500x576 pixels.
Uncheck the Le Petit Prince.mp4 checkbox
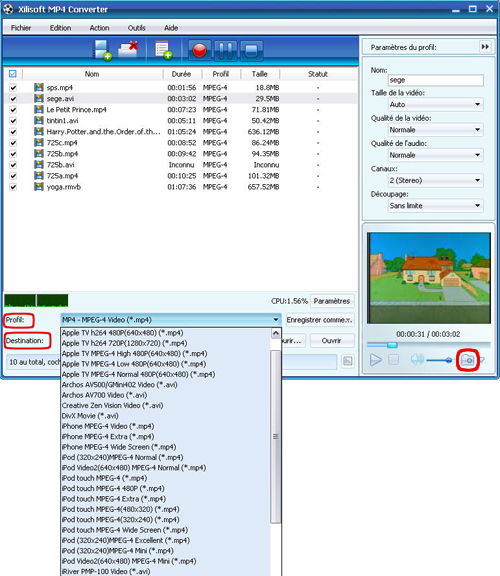click(13, 110)
